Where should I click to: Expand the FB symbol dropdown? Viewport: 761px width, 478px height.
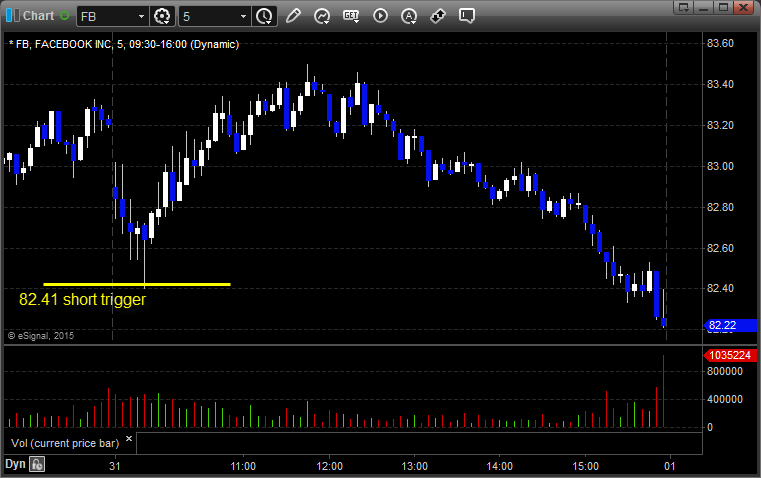point(141,16)
